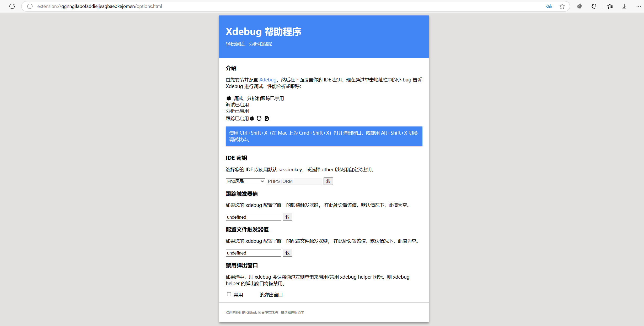Screen dimensions: 644x326
Task: Click the file search trace icon
Action: (x=267, y=119)
